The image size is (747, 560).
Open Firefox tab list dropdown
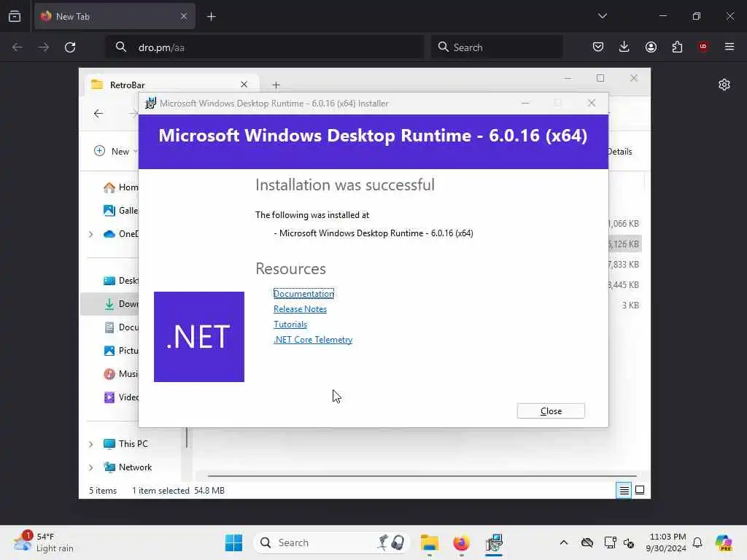tap(602, 16)
